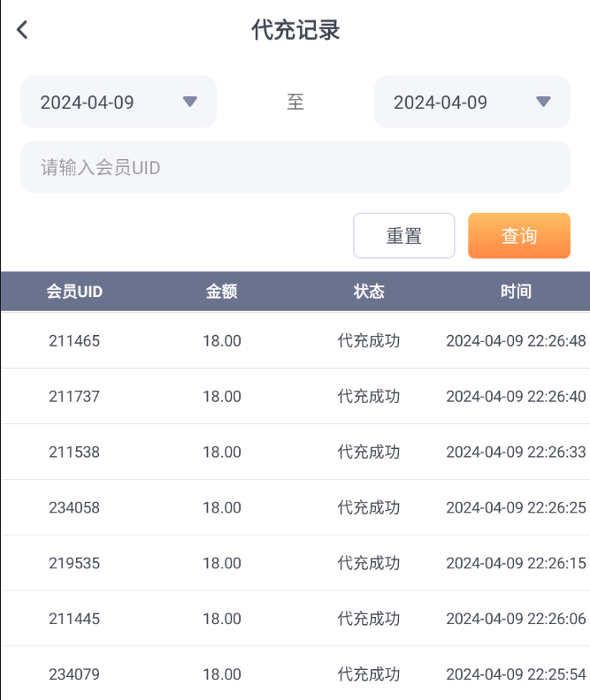Viewport: 590px width, 700px height.
Task: Click timestamp 2024-04-09 22:25:54
Action: pos(516,674)
